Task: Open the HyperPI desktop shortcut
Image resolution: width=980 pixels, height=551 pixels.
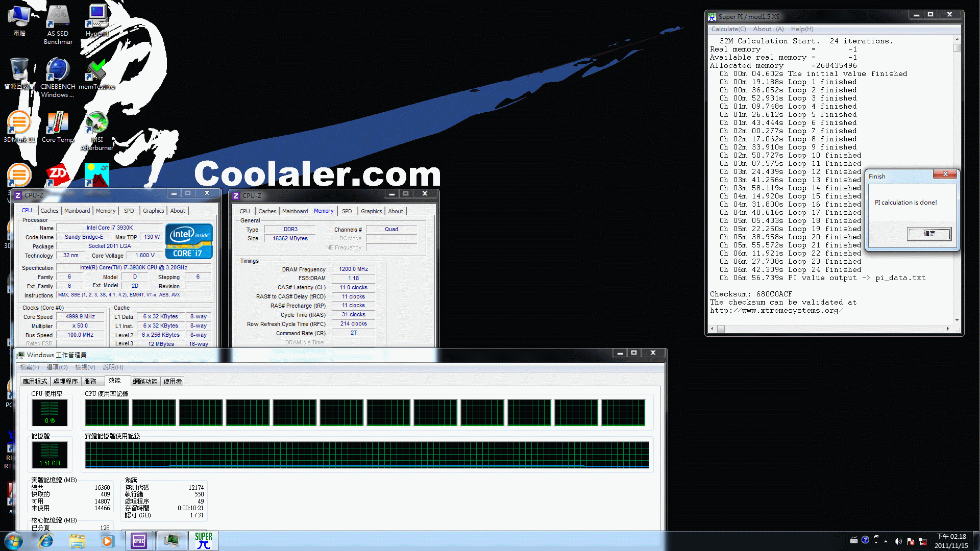Action: pyautogui.click(x=97, y=20)
